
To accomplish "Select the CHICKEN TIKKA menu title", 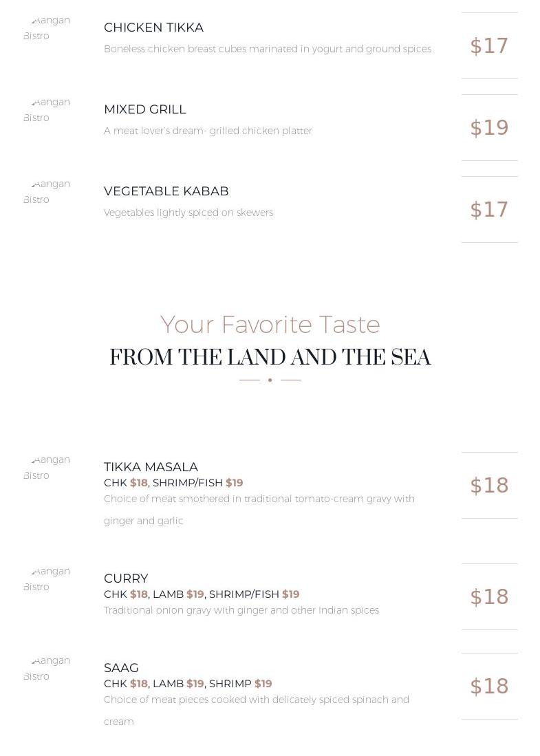I will coord(153,28).
